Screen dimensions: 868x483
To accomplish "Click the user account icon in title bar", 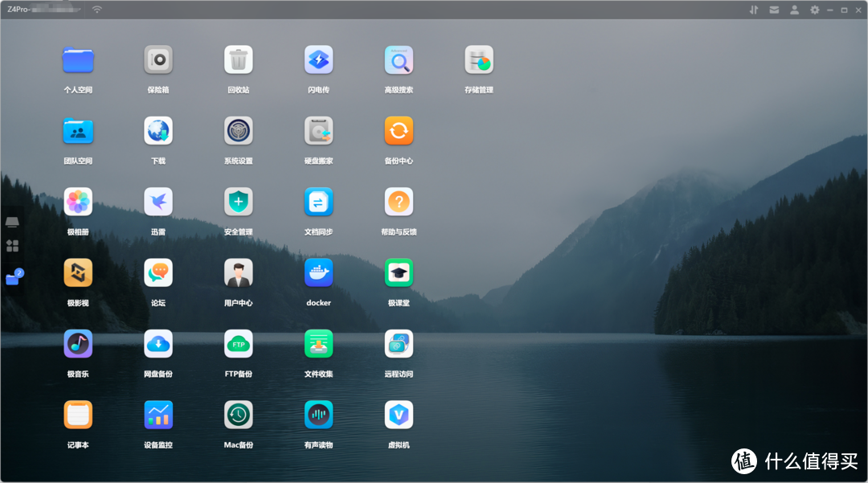I will [794, 10].
